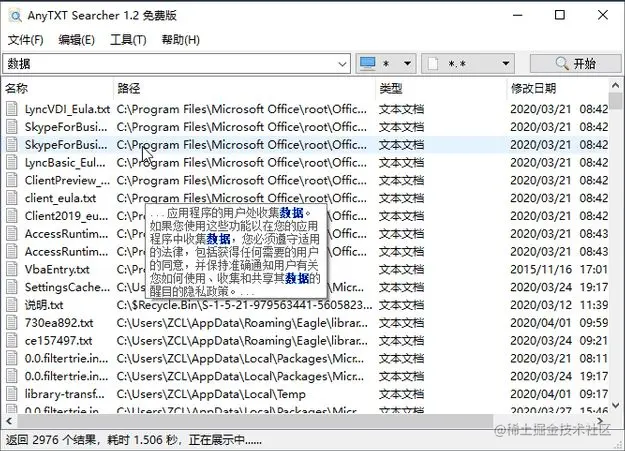The image size is (625, 451).
Task: Click file icon for LyncVDI_Eula.txt
Action: coord(12,109)
